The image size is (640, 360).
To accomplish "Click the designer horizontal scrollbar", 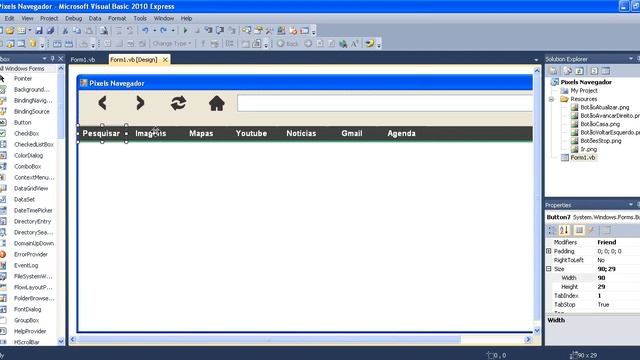I will [x=269, y=340].
